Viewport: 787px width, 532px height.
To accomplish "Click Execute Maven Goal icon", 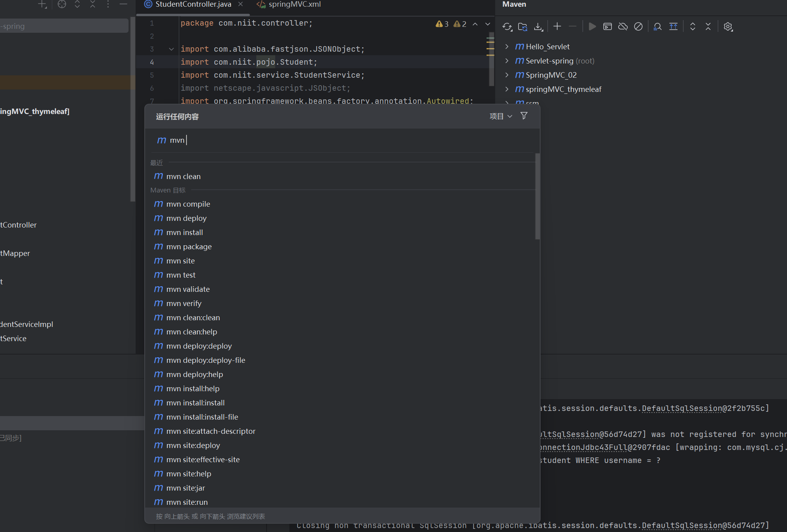I will (x=608, y=27).
